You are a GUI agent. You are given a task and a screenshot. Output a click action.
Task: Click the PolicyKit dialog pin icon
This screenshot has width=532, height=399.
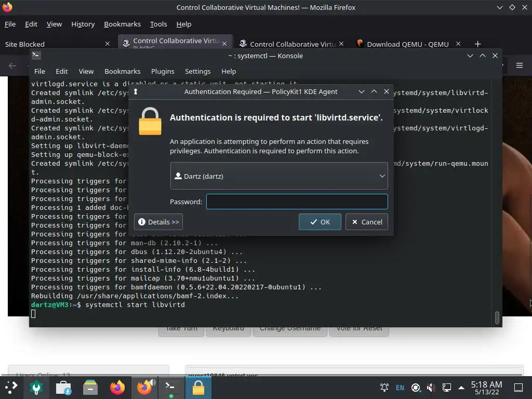click(x=136, y=91)
